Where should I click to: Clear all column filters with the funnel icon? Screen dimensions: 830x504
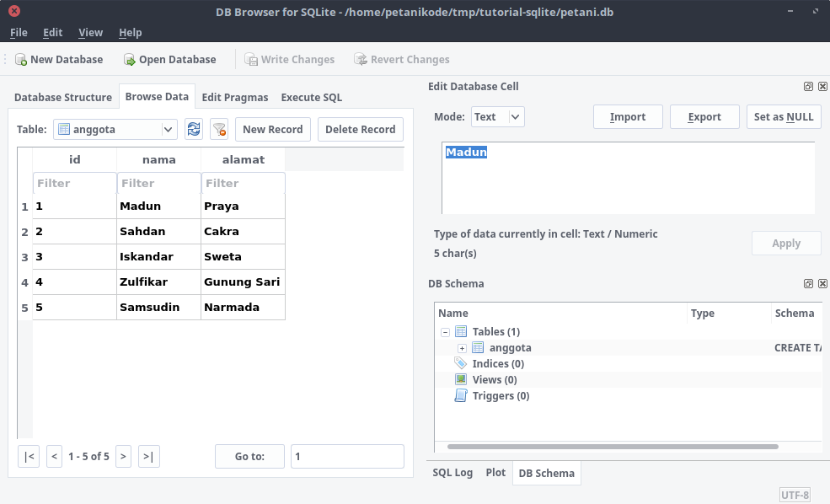(217, 128)
